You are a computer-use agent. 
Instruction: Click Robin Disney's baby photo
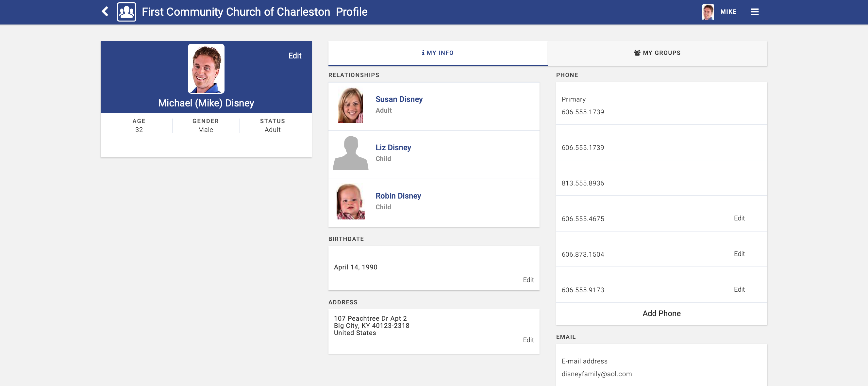(x=350, y=202)
